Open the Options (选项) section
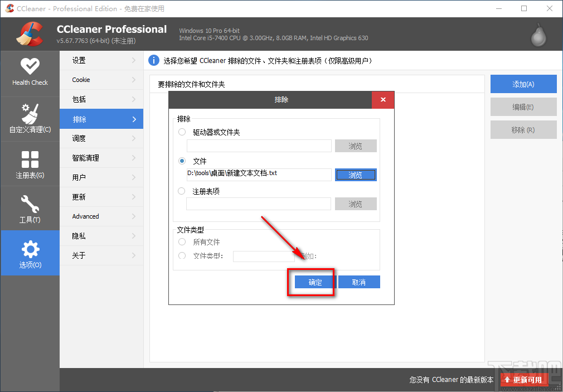 [30, 253]
